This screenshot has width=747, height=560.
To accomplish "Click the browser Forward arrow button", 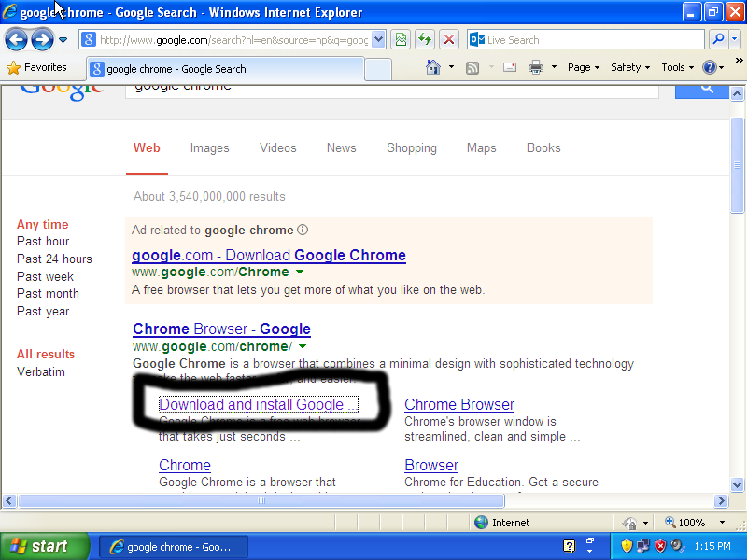I will tap(42, 40).
